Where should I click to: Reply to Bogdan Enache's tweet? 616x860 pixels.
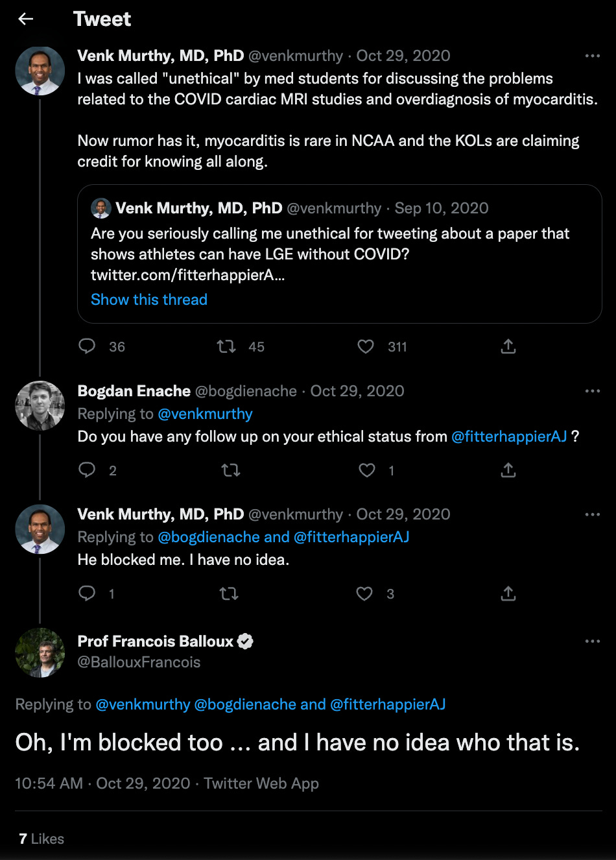[x=87, y=470]
